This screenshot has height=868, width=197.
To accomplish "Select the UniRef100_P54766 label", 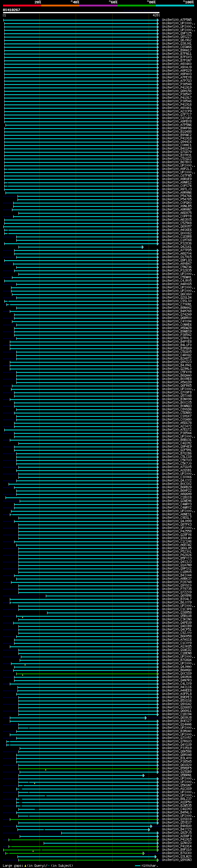I will click(x=177, y=196).
